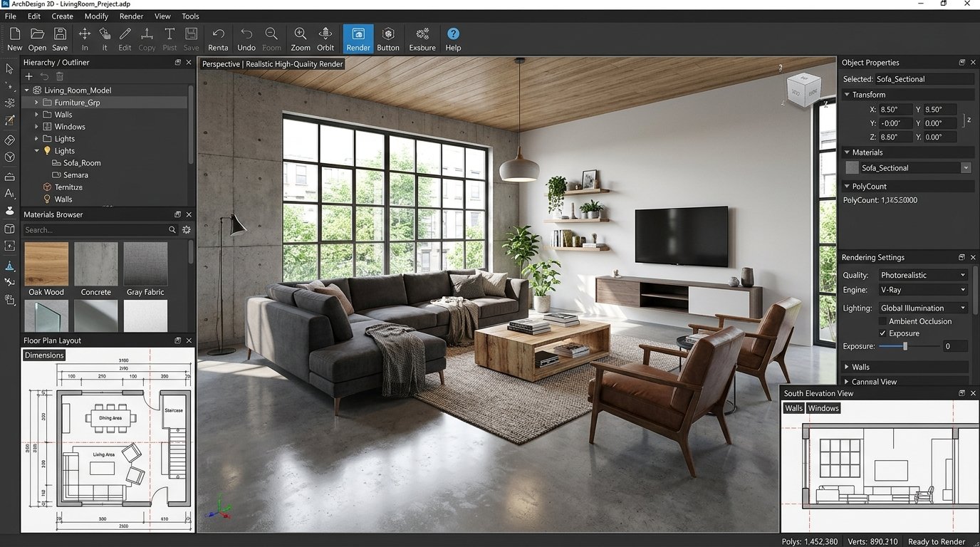Open the Quality dropdown showing Photorealistic
Image resolution: width=980 pixels, height=547 pixels.
pyautogui.click(x=922, y=275)
